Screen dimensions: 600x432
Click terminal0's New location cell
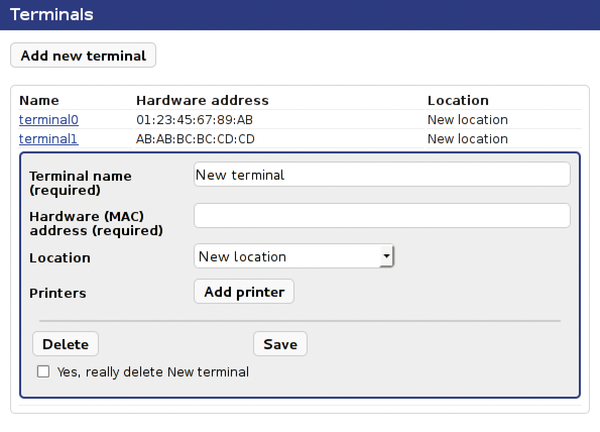tap(468, 120)
